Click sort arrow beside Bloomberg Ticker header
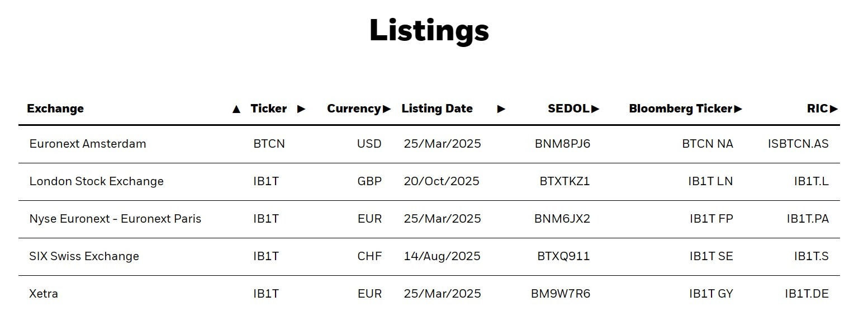Viewport: 868px width, 320px height. tap(738, 109)
